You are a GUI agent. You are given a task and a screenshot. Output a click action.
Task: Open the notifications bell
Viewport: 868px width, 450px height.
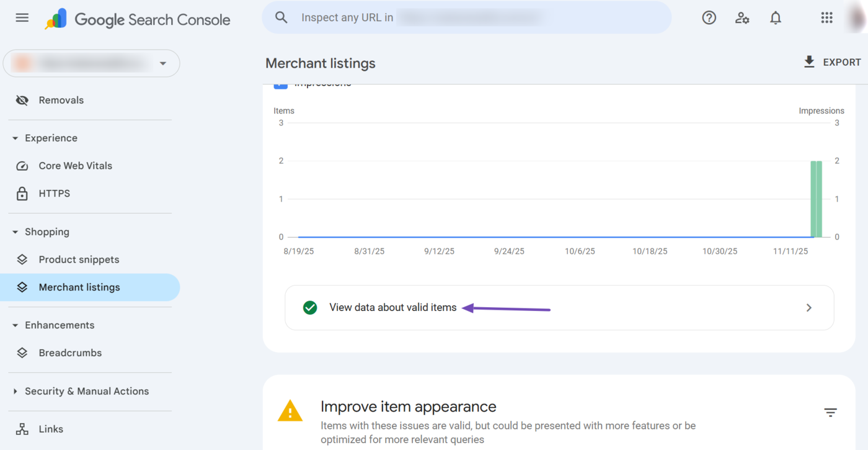pos(775,17)
